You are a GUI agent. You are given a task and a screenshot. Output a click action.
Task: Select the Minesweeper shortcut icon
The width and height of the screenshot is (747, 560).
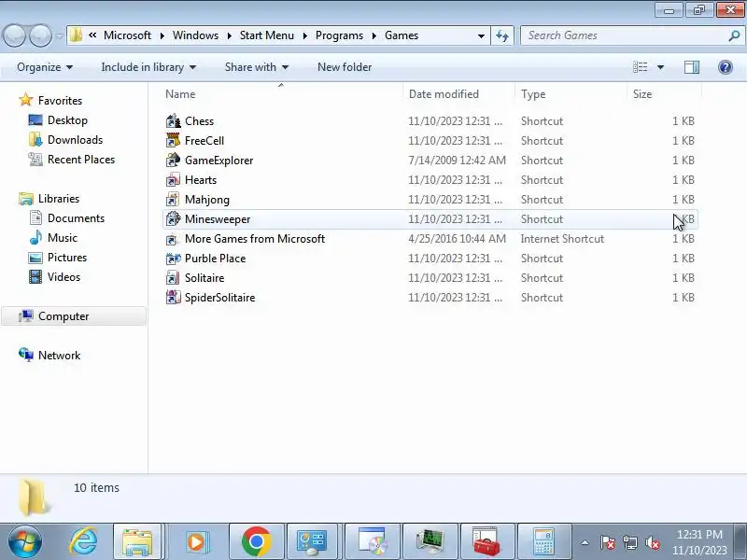click(173, 218)
